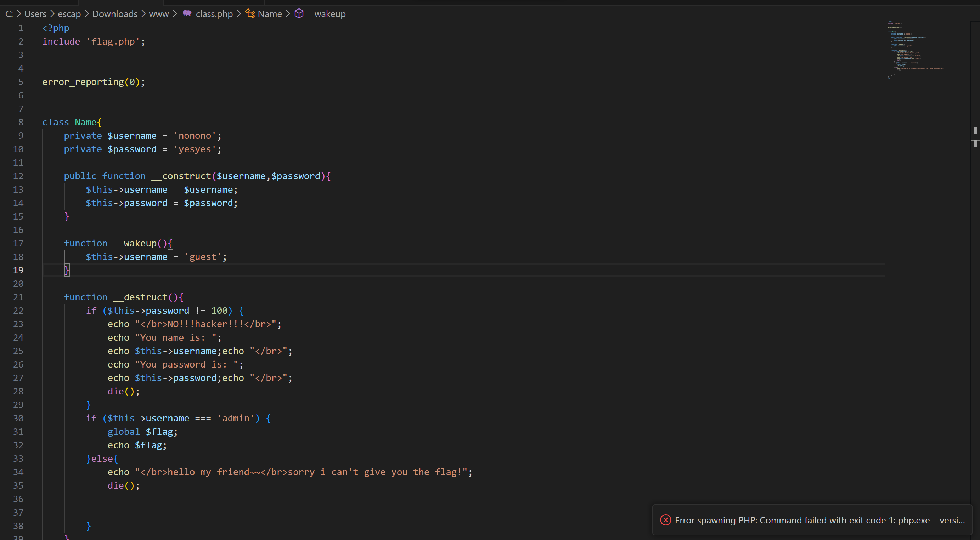Click line number 21 in the gutter
The width and height of the screenshot is (980, 540).
[18, 297]
